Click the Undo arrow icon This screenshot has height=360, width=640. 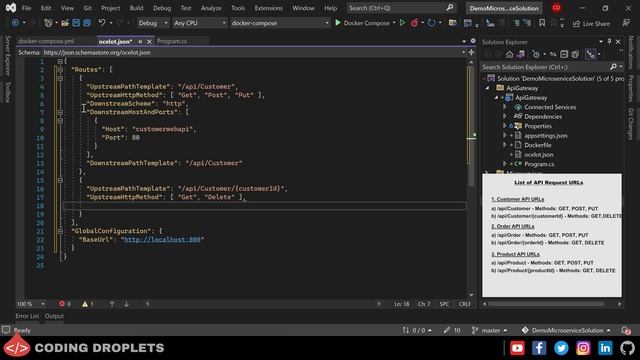pos(102,23)
